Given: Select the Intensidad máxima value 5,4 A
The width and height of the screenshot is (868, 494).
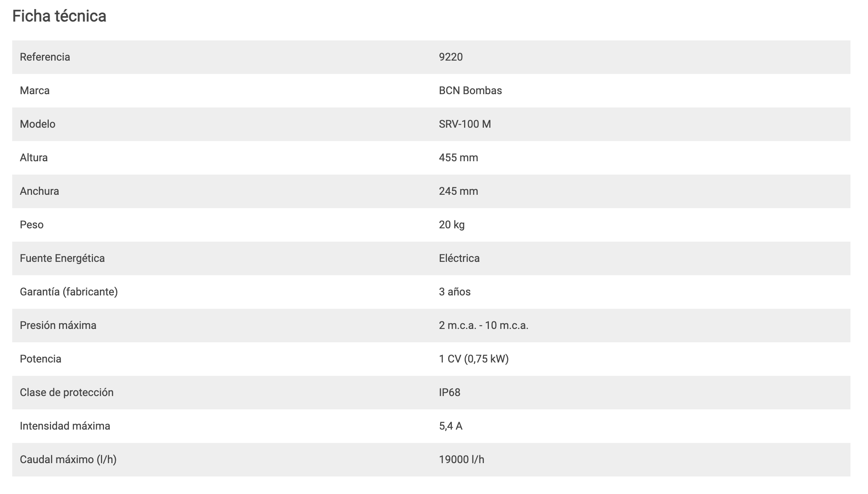Looking at the screenshot, I should tap(451, 426).
